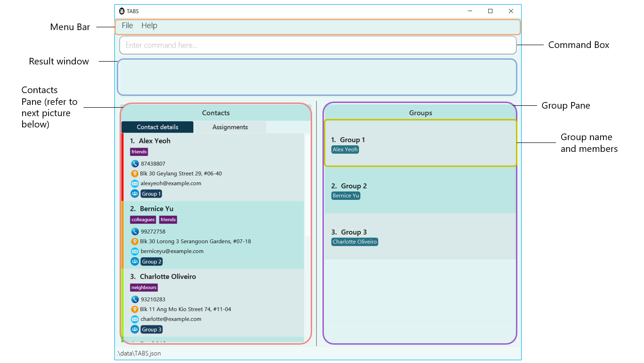Click the phone icon beside Alex Yeoh's number
This screenshot has height=363, width=644.
tap(134, 163)
